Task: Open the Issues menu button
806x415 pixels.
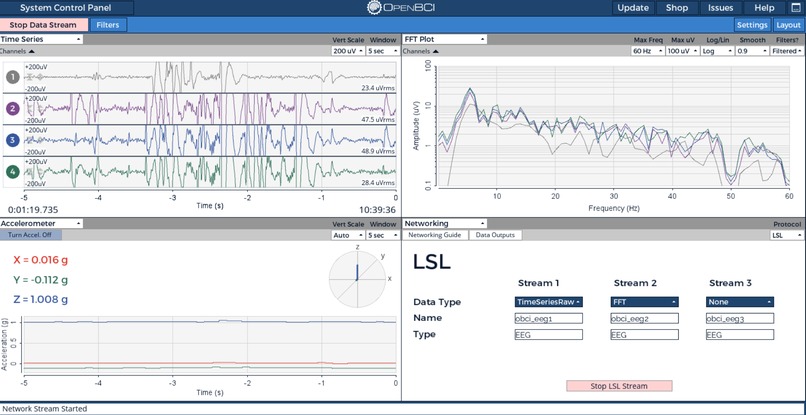Action: tap(720, 8)
